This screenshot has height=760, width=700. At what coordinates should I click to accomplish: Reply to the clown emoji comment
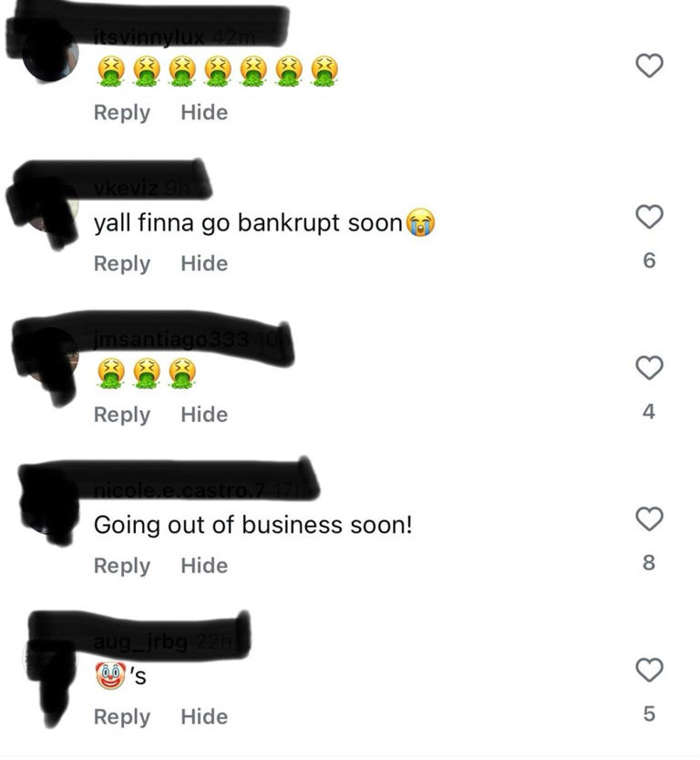click(121, 718)
